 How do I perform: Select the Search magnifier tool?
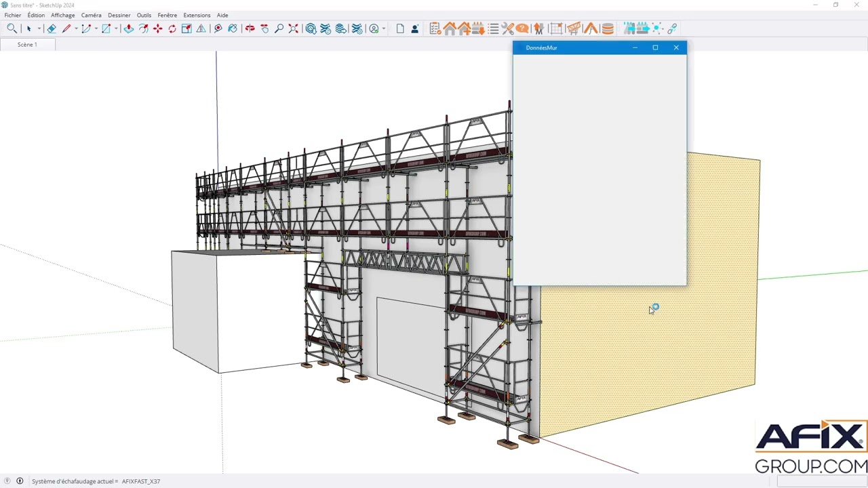[x=12, y=28]
